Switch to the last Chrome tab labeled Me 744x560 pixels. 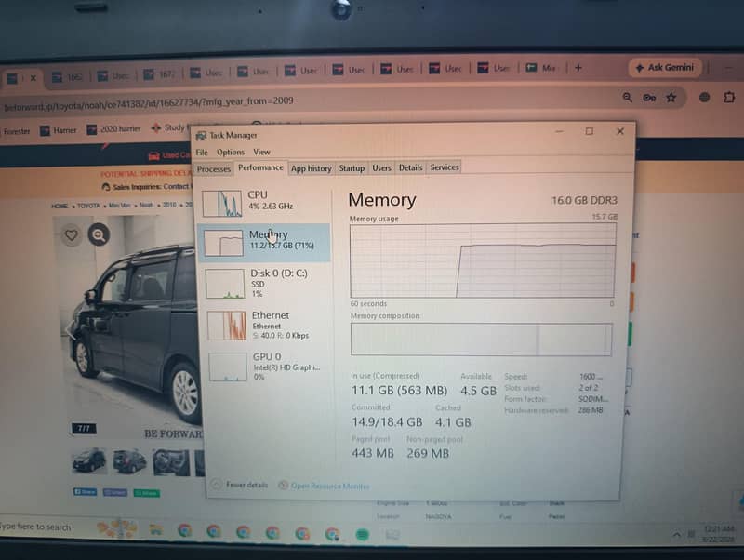tap(541, 68)
